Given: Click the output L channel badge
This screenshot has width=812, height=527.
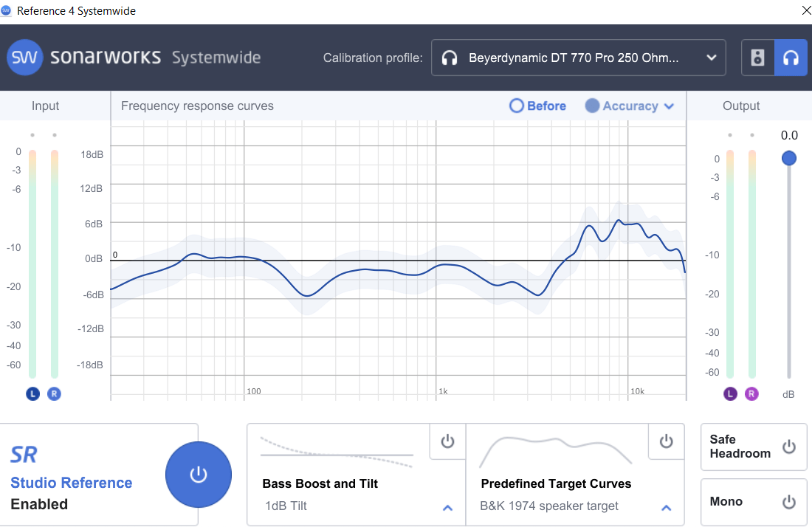Looking at the screenshot, I should click(x=730, y=394).
